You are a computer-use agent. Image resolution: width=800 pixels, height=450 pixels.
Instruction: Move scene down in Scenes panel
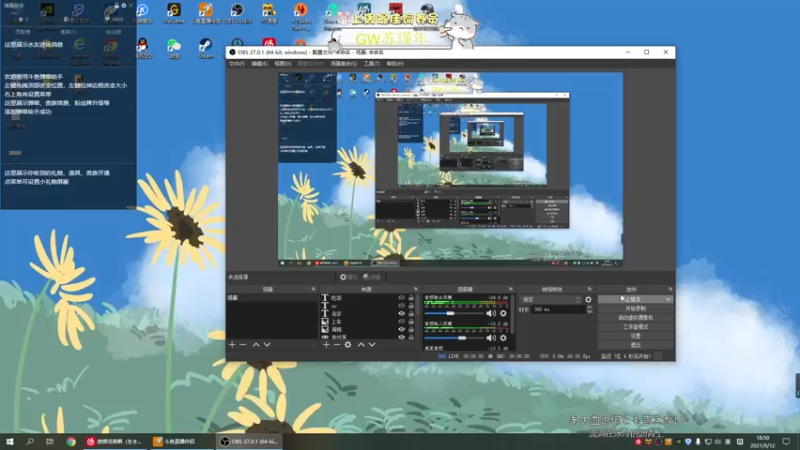click(267, 345)
